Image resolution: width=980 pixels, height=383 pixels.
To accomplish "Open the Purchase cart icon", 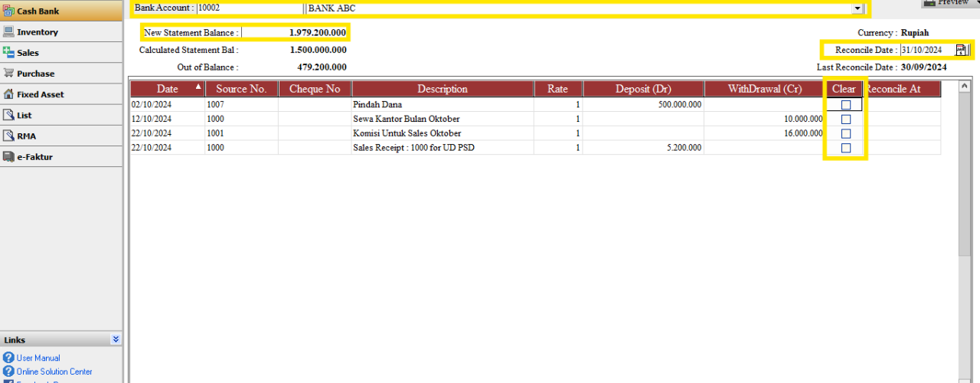I will point(8,74).
